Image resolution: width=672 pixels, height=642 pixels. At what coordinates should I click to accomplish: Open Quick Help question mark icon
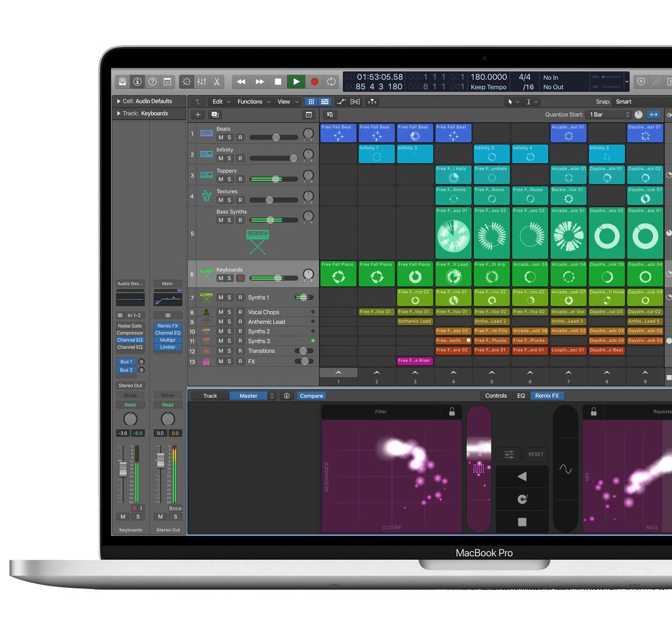[x=152, y=82]
